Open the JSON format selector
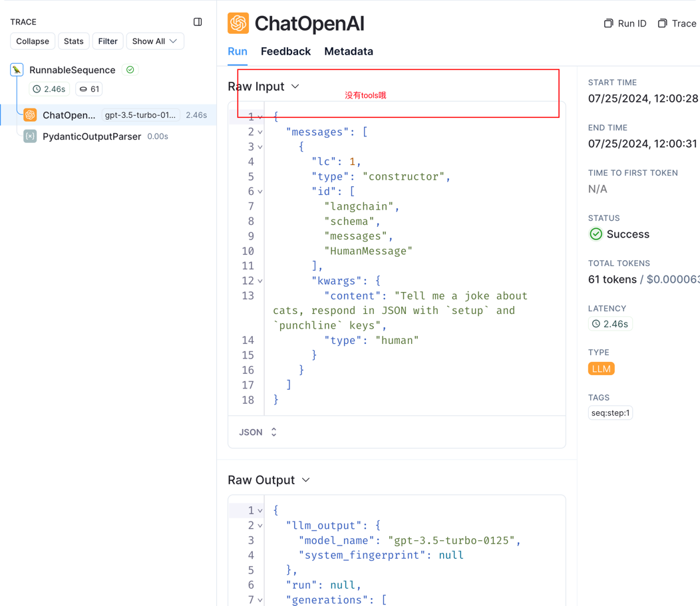This screenshot has width=700, height=606. tap(258, 432)
